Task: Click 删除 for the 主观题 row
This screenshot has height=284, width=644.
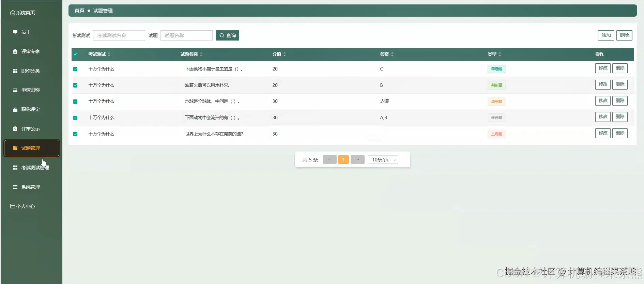Action: click(x=620, y=133)
